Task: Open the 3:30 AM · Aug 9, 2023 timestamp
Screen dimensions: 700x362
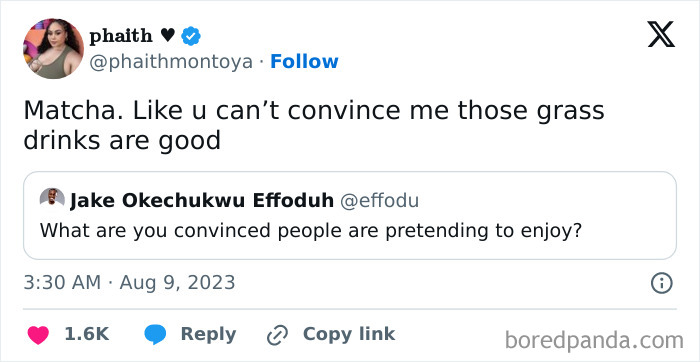Action: (129, 283)
